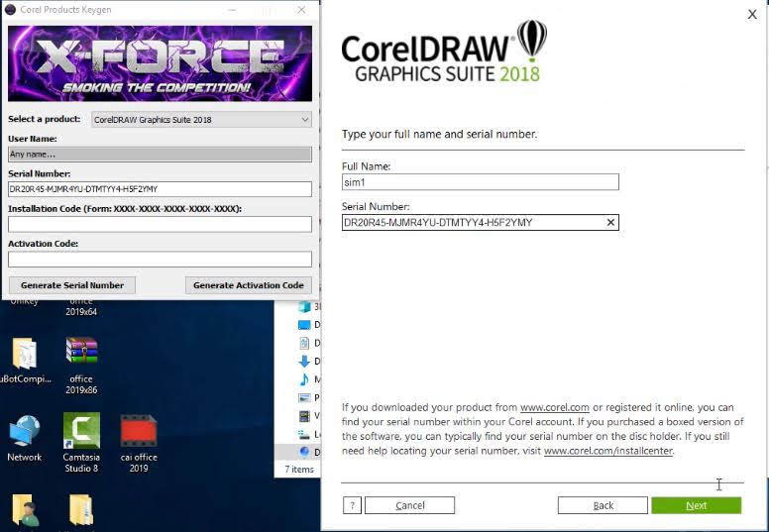Click the keygen User Name field

point(160,154)
